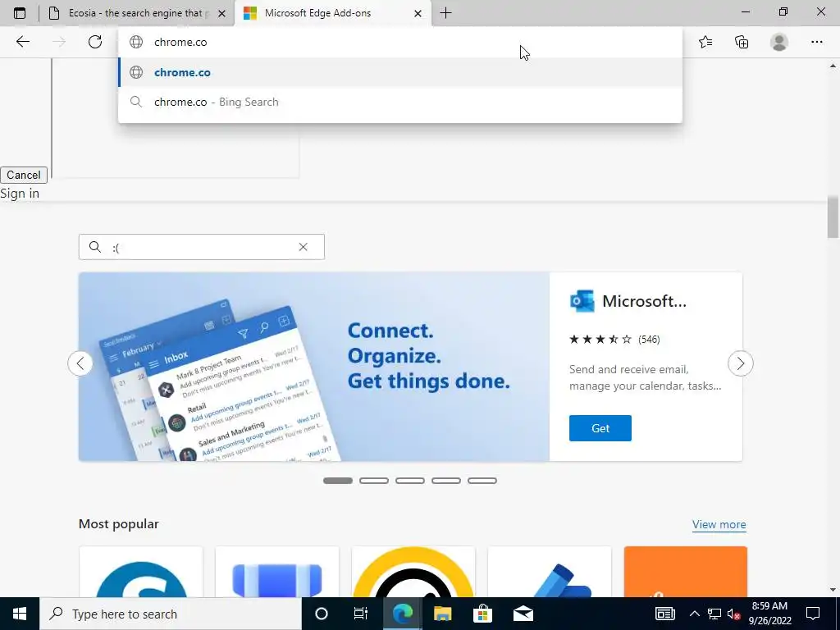
Task: Show hidden system tray icons
Action: [x=694, y=614]
